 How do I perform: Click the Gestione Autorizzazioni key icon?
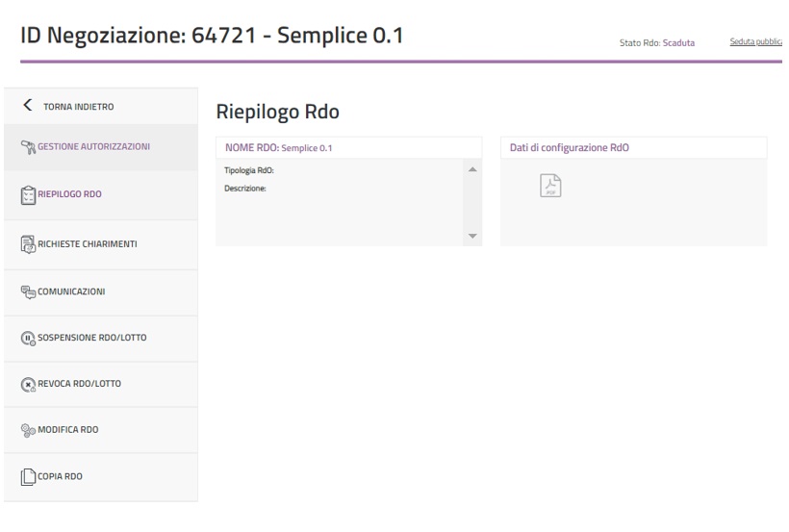coord(26,147)
